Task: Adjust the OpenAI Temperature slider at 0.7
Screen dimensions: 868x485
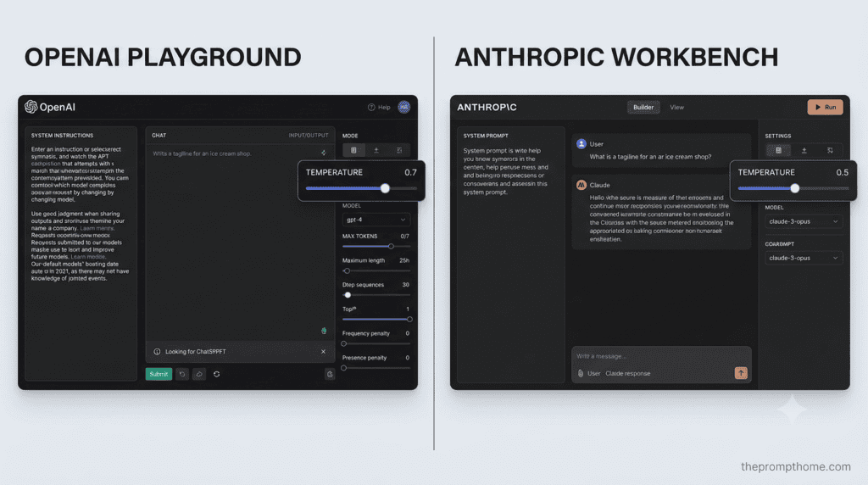Action: coord(385,188)
